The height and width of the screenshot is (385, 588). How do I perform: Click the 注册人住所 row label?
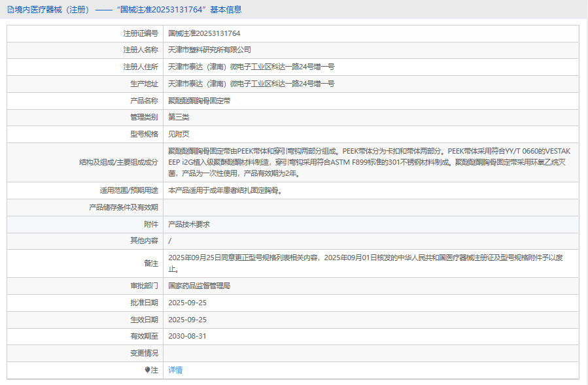(x=141, y=67)
